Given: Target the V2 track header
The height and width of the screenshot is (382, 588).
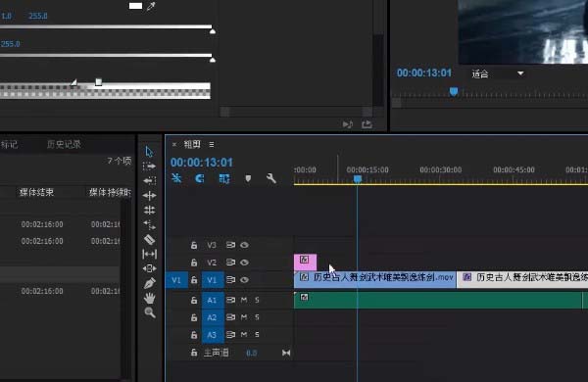Looking at the screenshot, I should [x=212, y=263].
